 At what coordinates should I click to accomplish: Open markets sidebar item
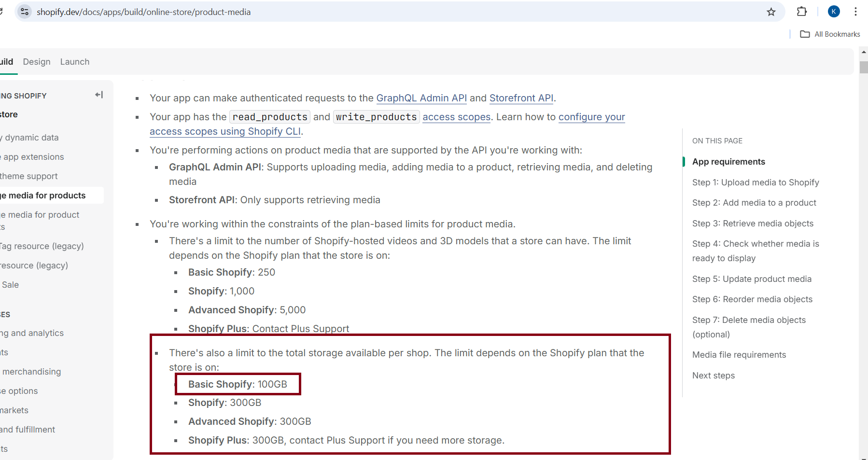coord(14,410)
